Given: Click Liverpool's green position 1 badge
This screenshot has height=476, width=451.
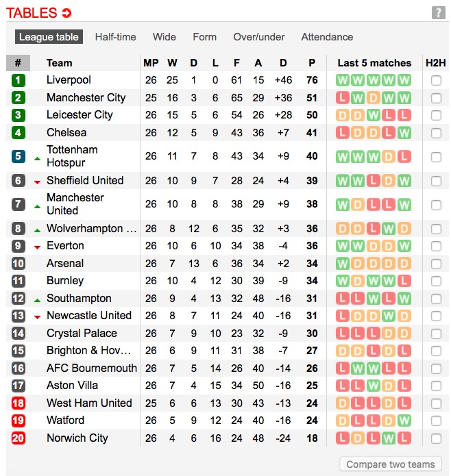Looking at the screenshot, I should [x=19, y=80].
